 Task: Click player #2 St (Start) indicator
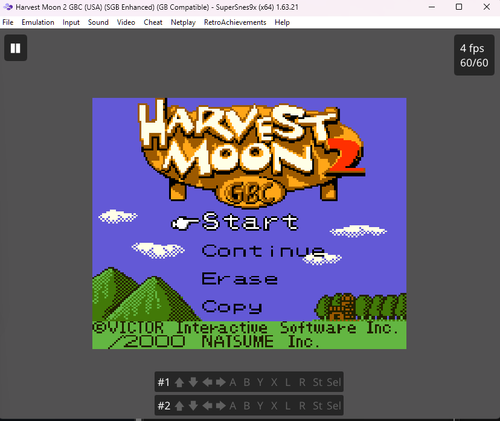(317, 406)
